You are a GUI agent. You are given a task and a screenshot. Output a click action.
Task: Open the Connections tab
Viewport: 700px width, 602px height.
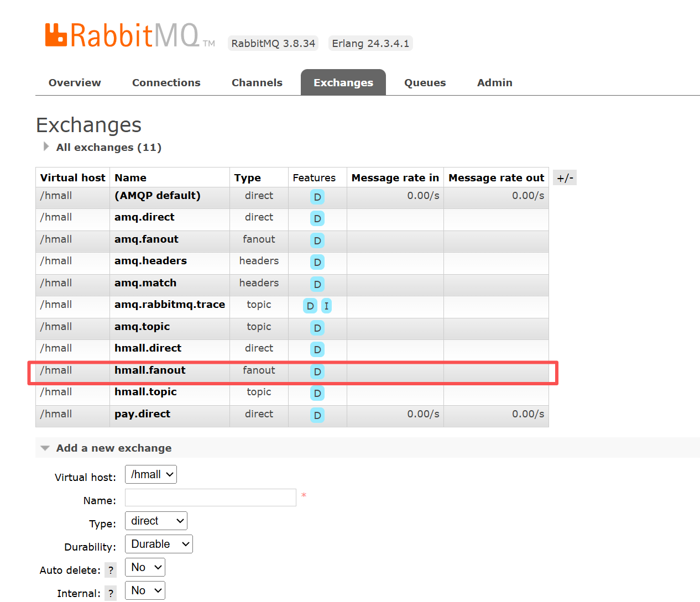166,82
